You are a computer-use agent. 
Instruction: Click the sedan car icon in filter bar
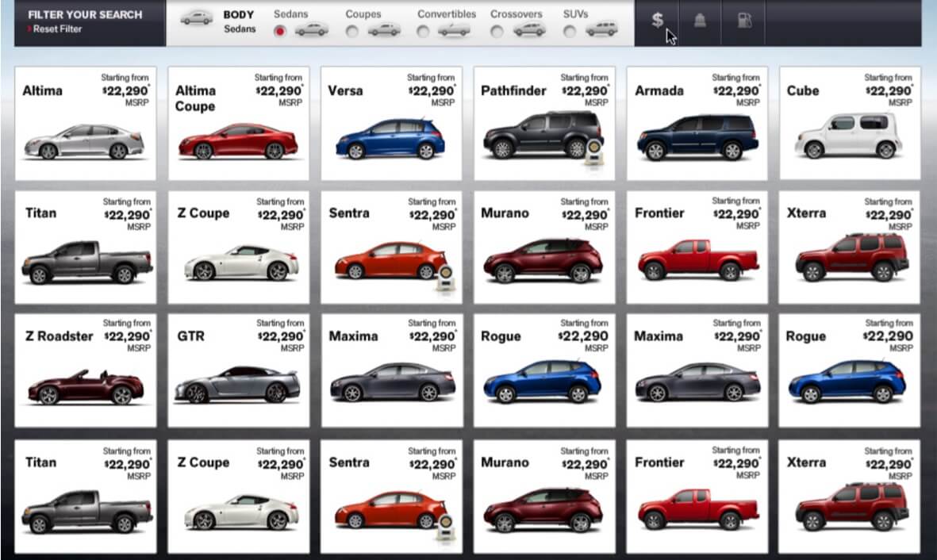click(312, 29)
